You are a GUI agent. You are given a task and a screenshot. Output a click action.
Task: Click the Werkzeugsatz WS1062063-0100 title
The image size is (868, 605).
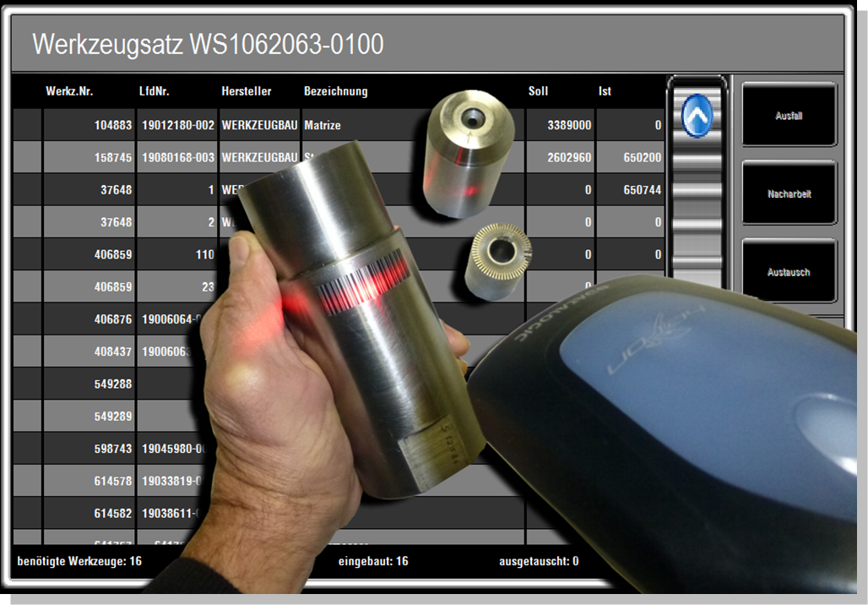point(208,44)
